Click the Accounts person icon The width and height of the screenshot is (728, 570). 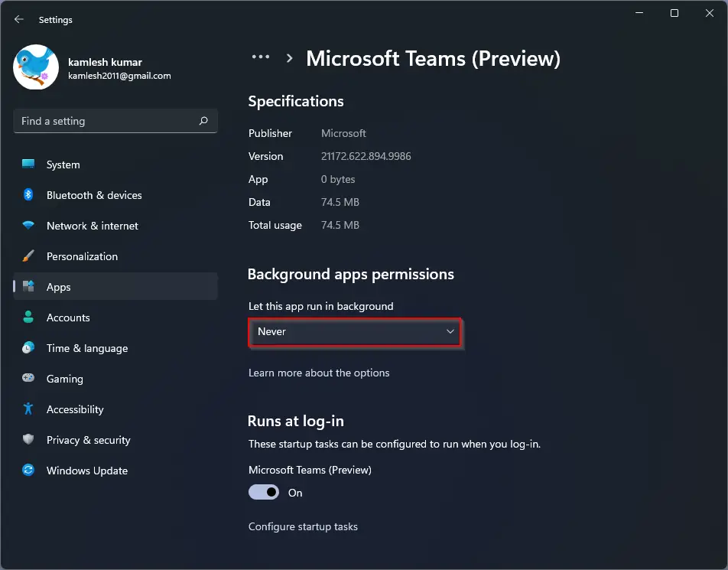tap(28, 318)
